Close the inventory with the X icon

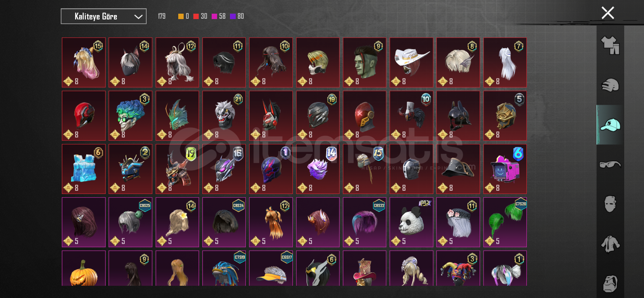point(608,13)
